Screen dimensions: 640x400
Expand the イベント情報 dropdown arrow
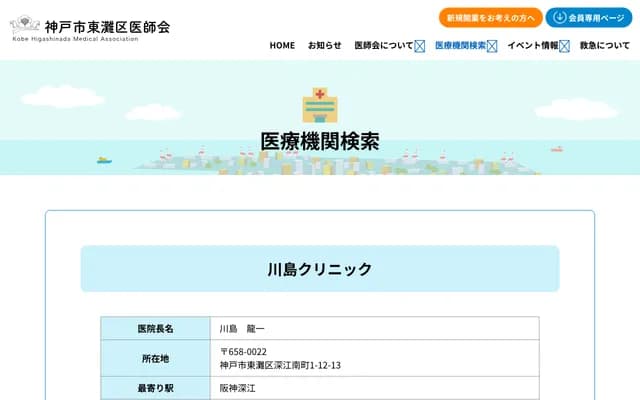coord(564,46)
